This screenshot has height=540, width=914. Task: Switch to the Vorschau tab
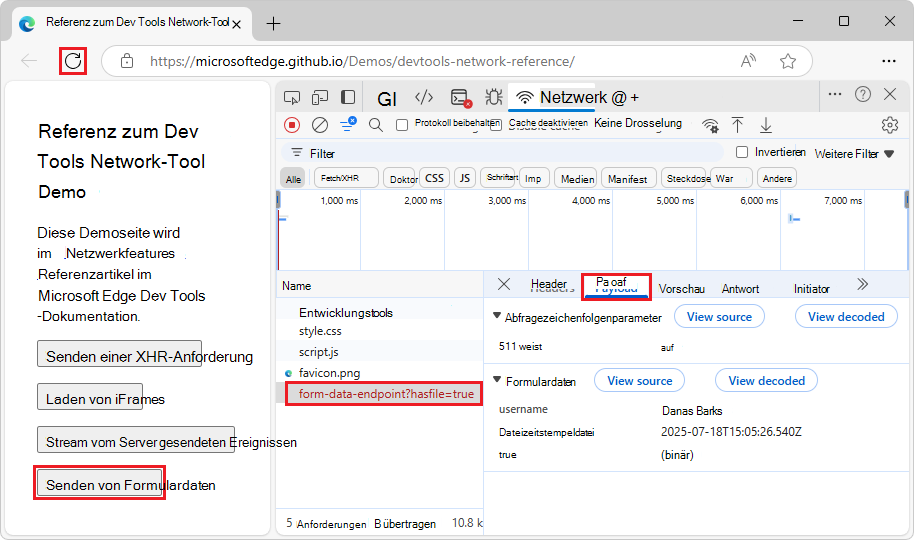coord(681,288)
